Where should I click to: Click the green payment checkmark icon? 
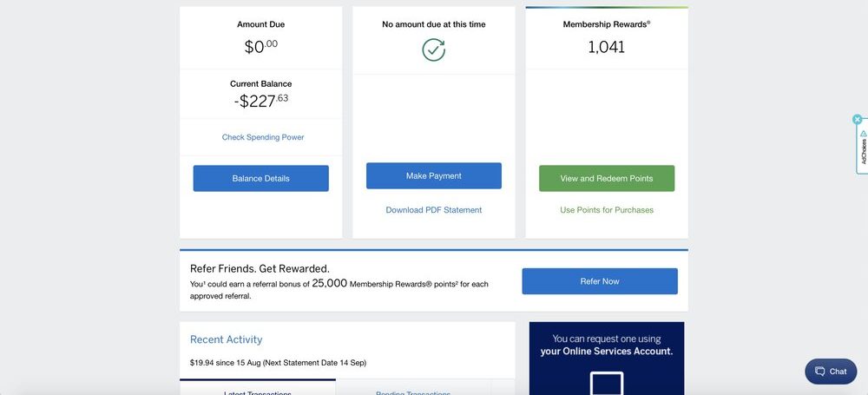tap(434, 49)
